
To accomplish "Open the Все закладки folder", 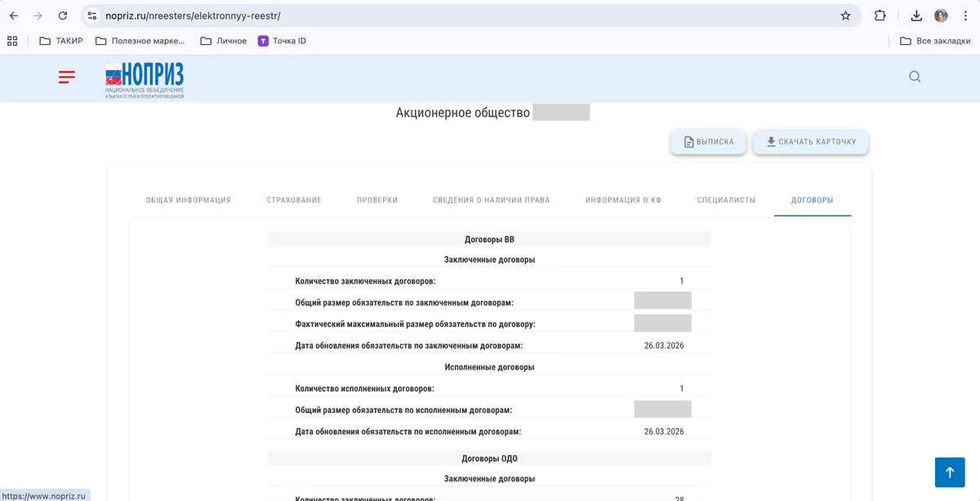I will [935, 41].
